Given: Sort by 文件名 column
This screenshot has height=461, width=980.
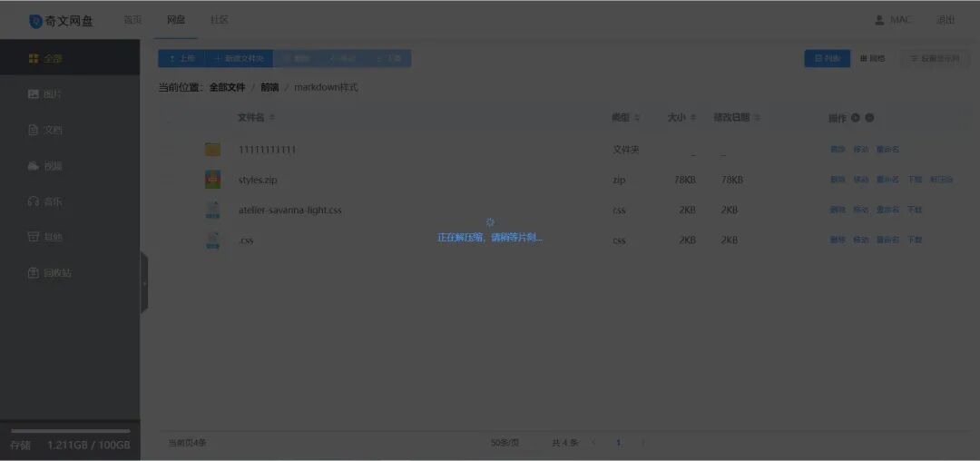Looking at the screenshot, I should 256,117.
